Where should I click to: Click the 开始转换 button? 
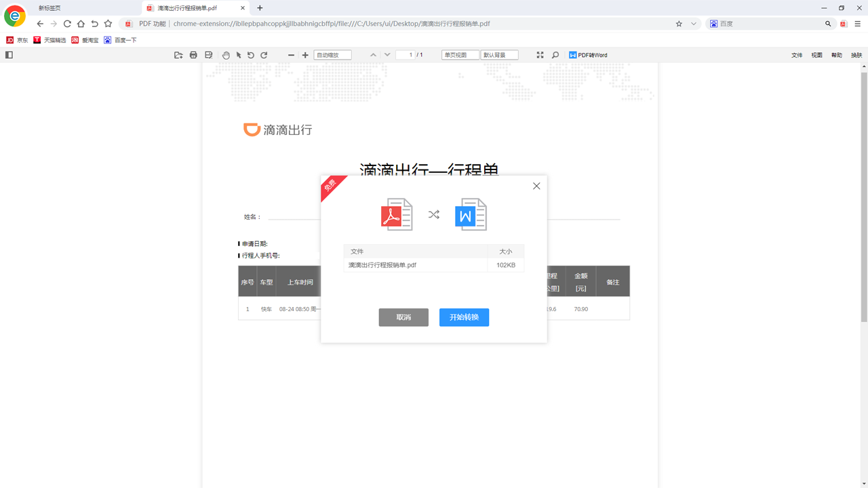pos(464,317)
